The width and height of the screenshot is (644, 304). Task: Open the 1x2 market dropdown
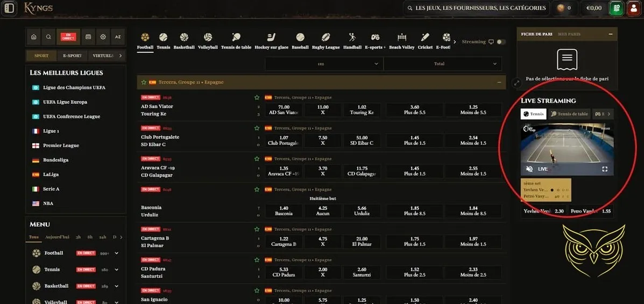pyautogui.click(x=324, y=63)
